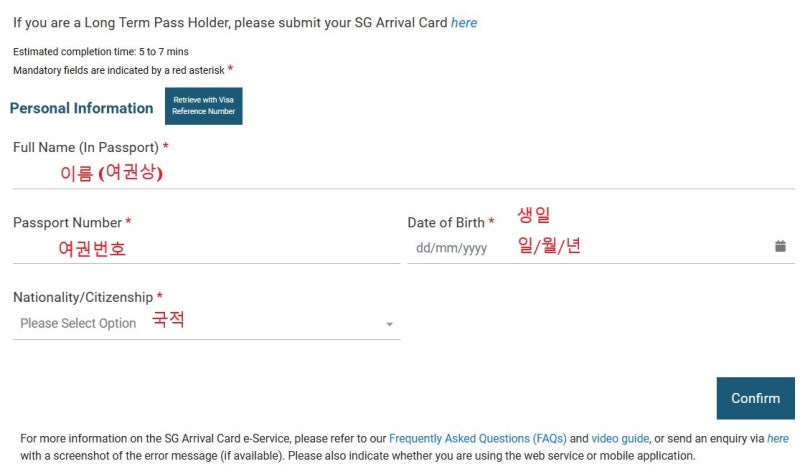Open the Date of Birth calendar picker icon
This screenshot has height=469, width=800.
(780, 246)
